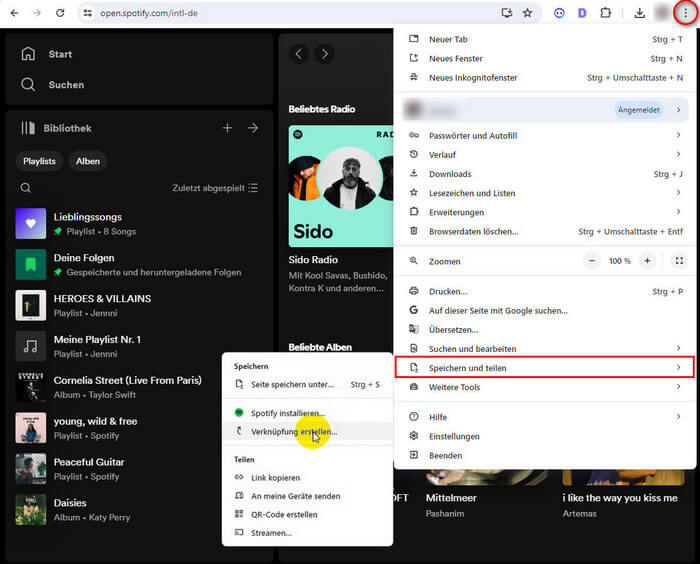Choose Drucken from the menu

coord(545,292)
